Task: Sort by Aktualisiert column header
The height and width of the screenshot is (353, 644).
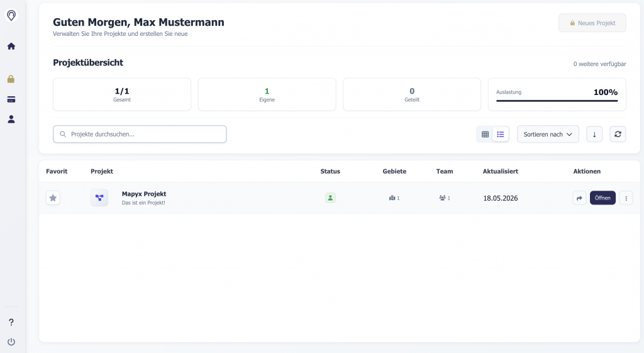Action: (500, 171)
